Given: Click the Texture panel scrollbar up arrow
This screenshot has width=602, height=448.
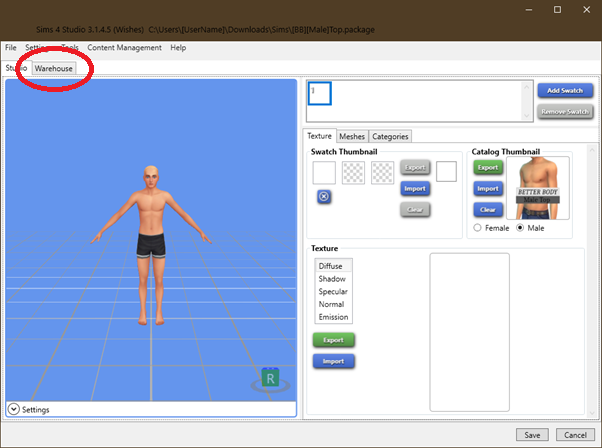Looking at the screenshot, I should click(592, 150).
